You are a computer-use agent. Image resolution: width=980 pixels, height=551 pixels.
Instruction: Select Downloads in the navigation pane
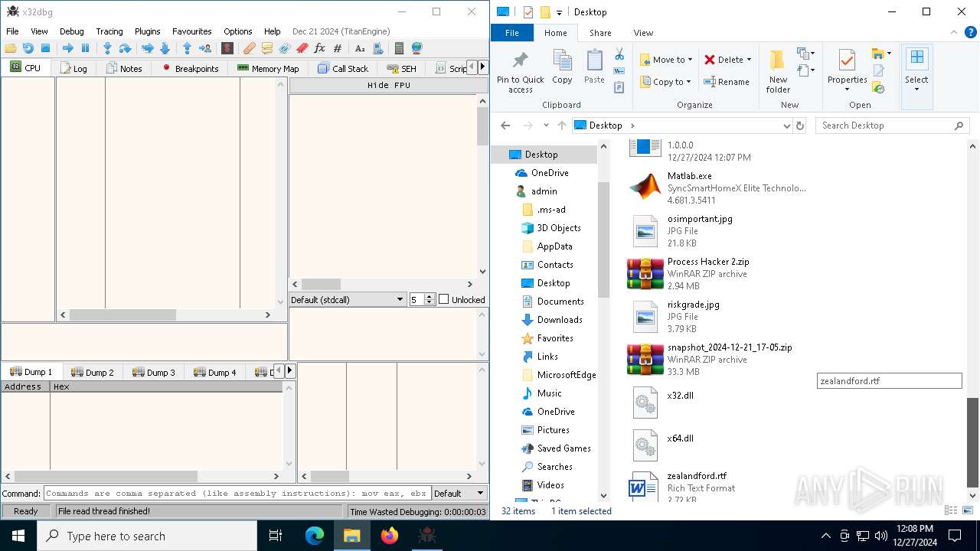tap(559, 320)
